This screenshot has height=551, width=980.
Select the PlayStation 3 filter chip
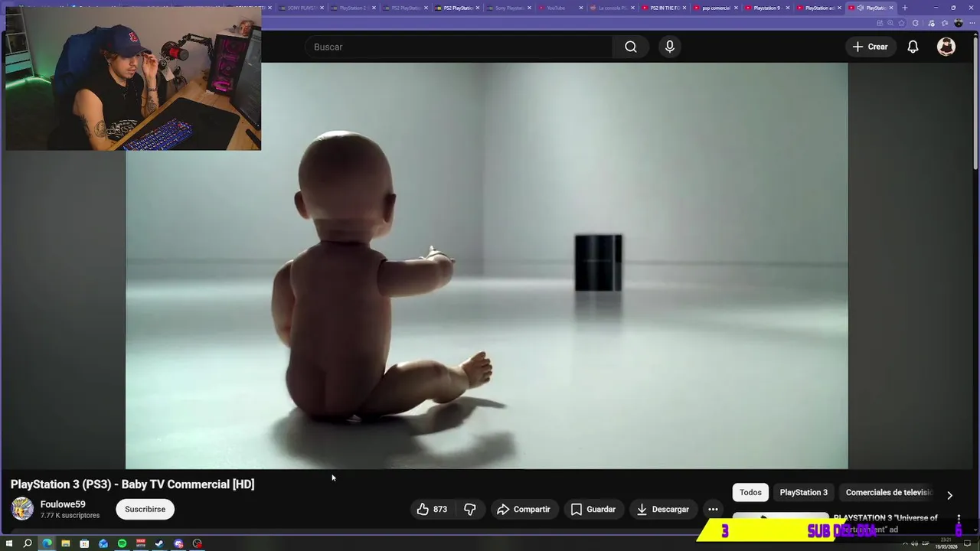pos(803,492)
